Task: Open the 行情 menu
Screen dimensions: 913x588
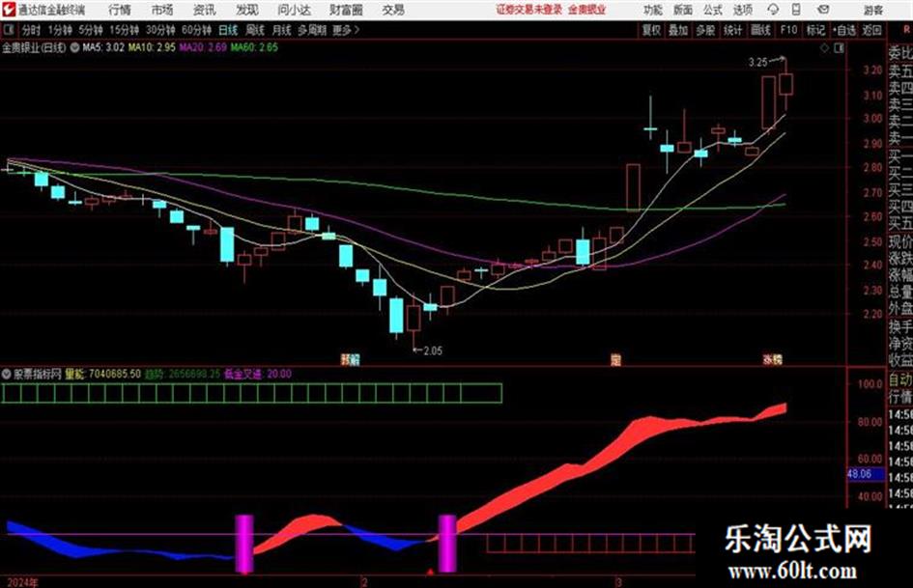Action: (x=120, y=10)
